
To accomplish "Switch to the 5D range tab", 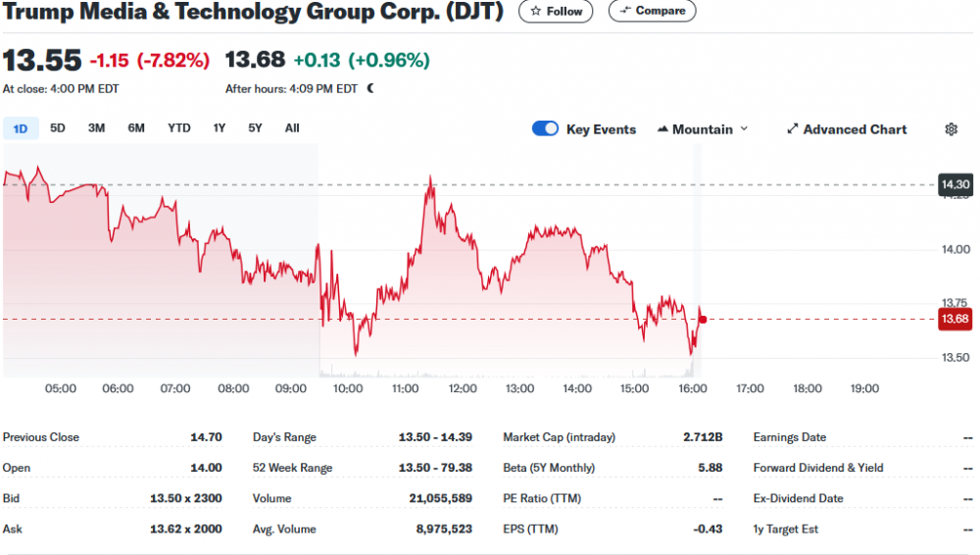I will pos(58,128).
